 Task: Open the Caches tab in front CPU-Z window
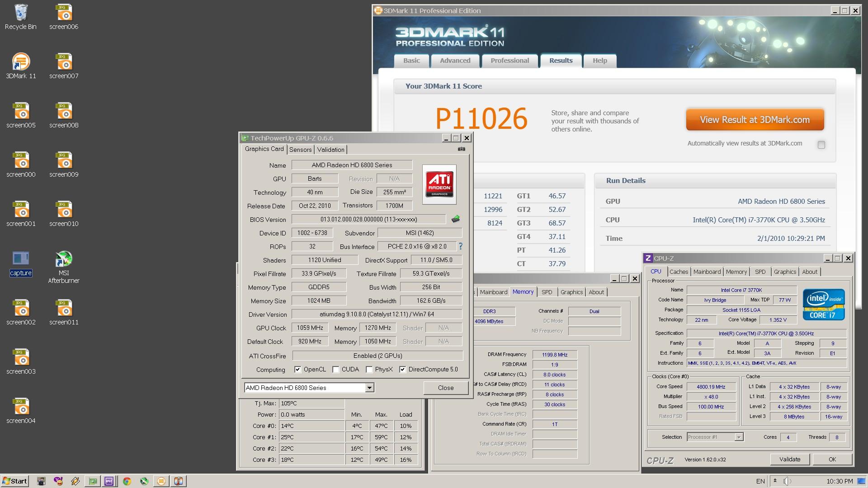click(679, 272)
